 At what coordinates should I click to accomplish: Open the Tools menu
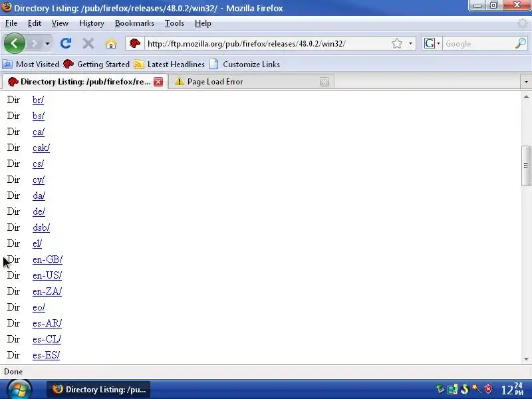tap(174, 23)
